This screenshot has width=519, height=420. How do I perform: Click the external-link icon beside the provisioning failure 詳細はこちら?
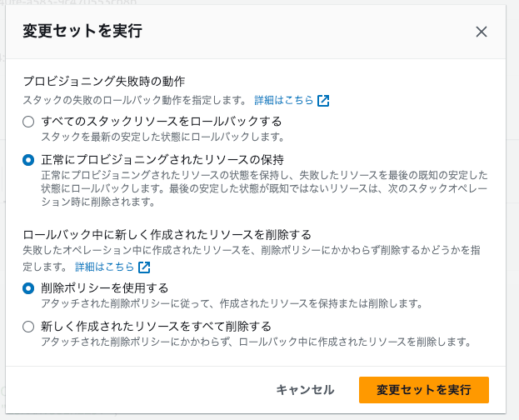click(323, 101)
